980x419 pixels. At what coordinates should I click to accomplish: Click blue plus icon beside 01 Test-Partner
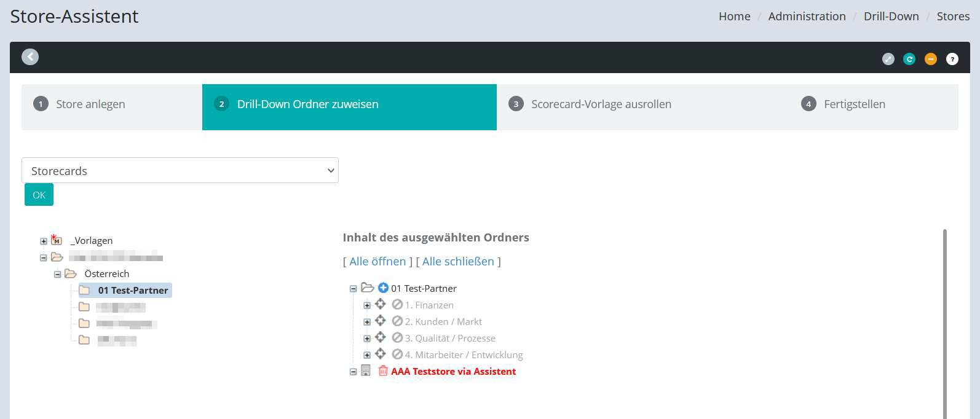[383, 288]
